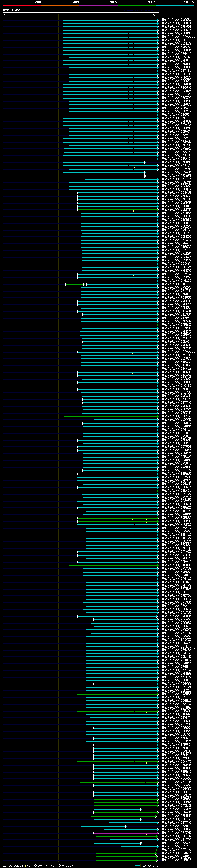Choose hit UniRef100_B9RXF1

point(176,40)
